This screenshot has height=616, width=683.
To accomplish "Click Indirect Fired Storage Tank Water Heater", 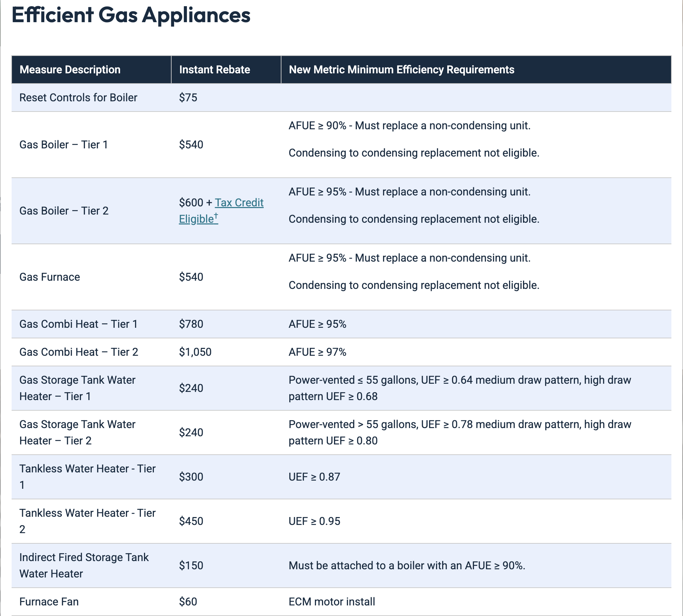I will click(x=84, y=566).
